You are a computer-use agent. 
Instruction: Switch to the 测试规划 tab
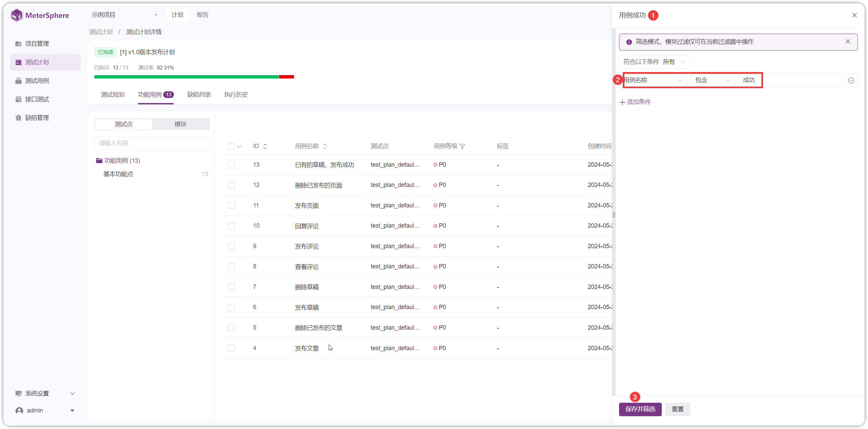point(113,95)
